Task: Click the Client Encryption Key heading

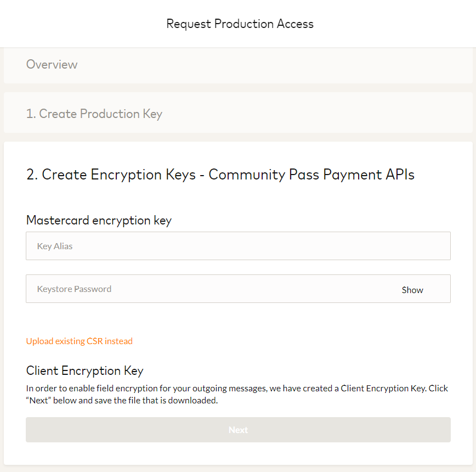Action: pyautogui.click(x=84, y=370)
